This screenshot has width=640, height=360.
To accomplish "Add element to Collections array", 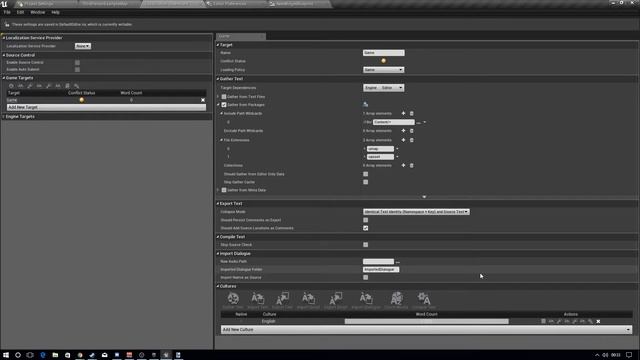I will pos(403,165).
